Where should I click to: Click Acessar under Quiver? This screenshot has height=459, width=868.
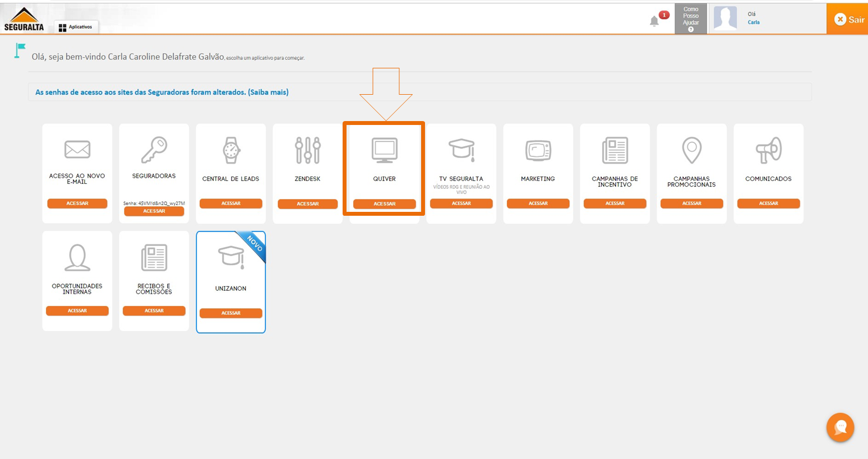[x=385, y=204]
